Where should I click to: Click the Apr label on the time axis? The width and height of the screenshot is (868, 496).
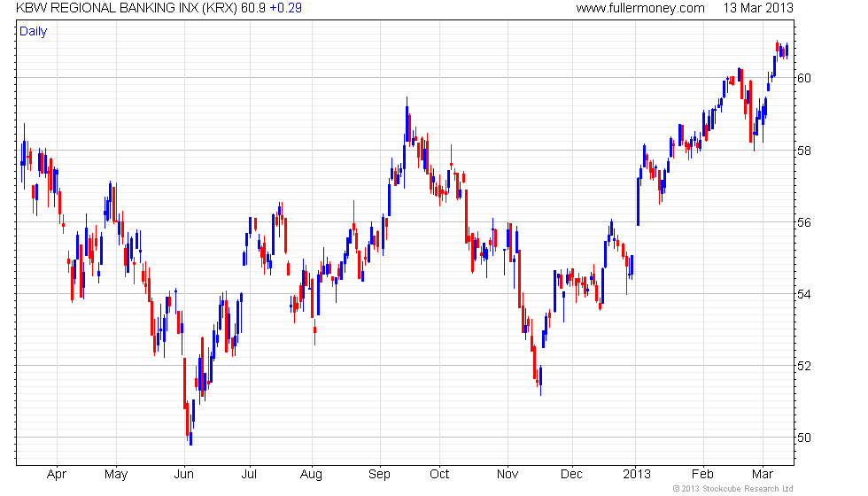56,474
